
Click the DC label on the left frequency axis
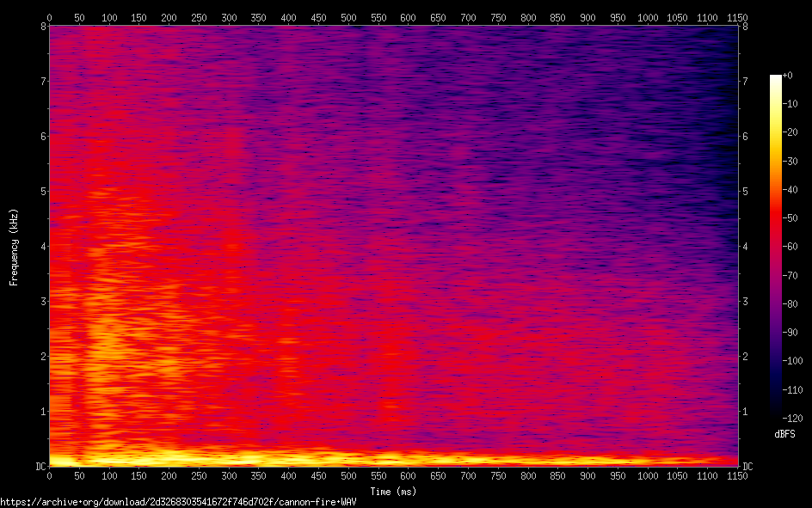tap(39, 466)
